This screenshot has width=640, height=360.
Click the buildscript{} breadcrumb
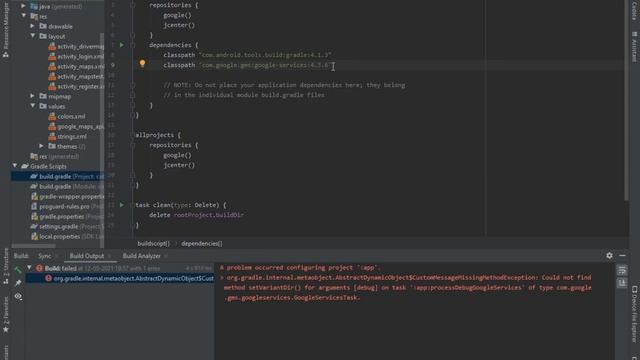point(153,243)
